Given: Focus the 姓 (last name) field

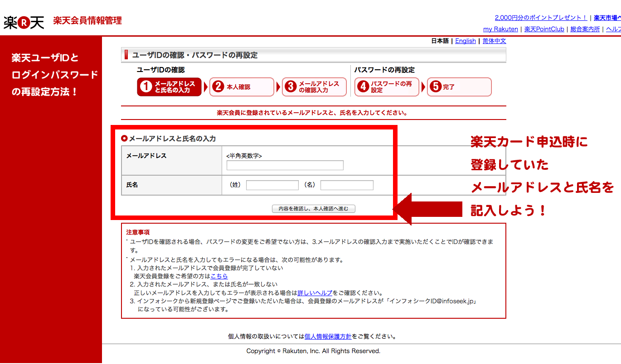Looking at the screenshot, I should [x=272, y=185].
